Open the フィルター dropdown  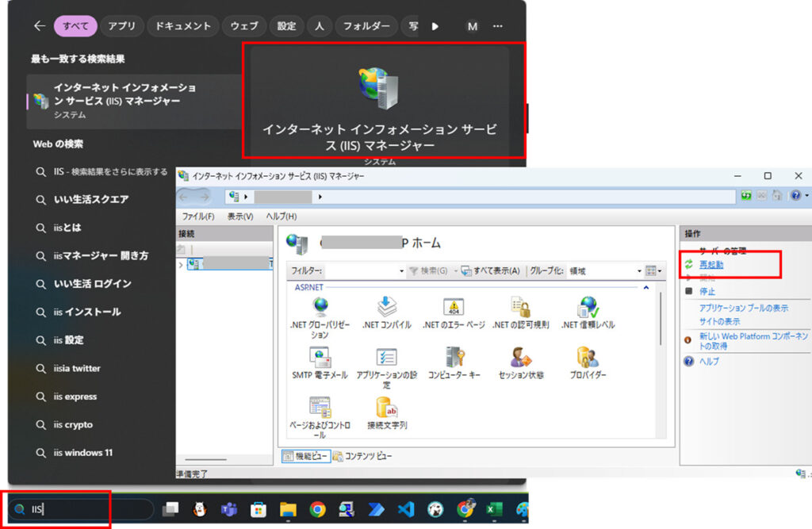401,271
